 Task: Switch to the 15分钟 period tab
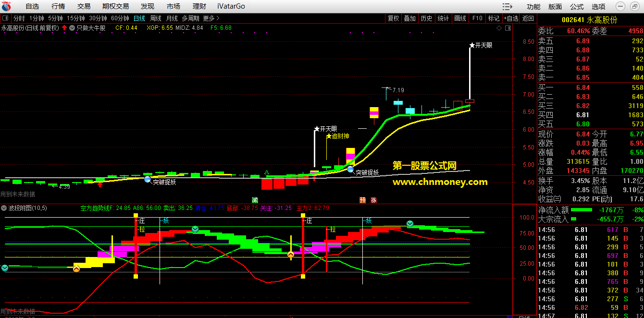pos(76,18)
